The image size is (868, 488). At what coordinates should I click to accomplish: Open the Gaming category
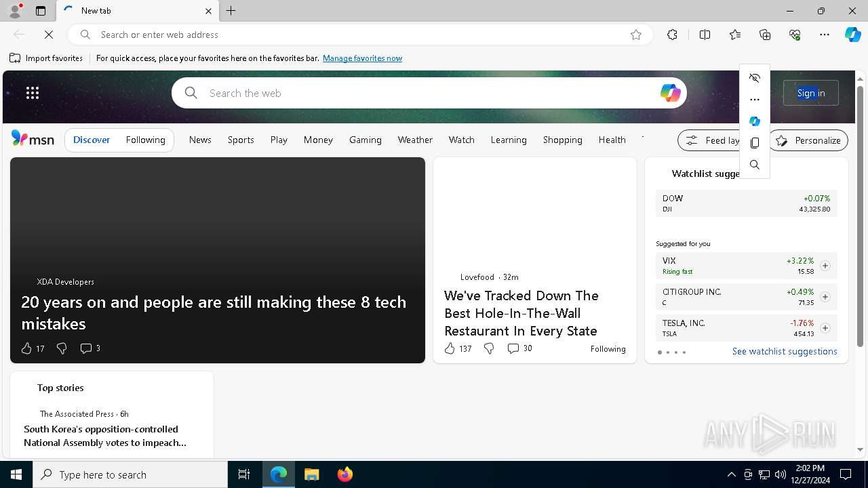[x=366, y=140]
